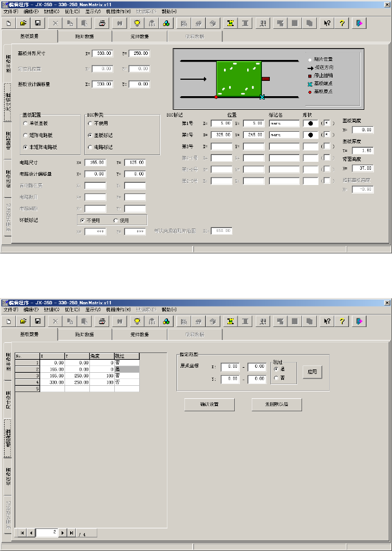This screenshot has height=551, width=392.
Task: Click row header '3' in circuit table
Action: coord(27,376)
